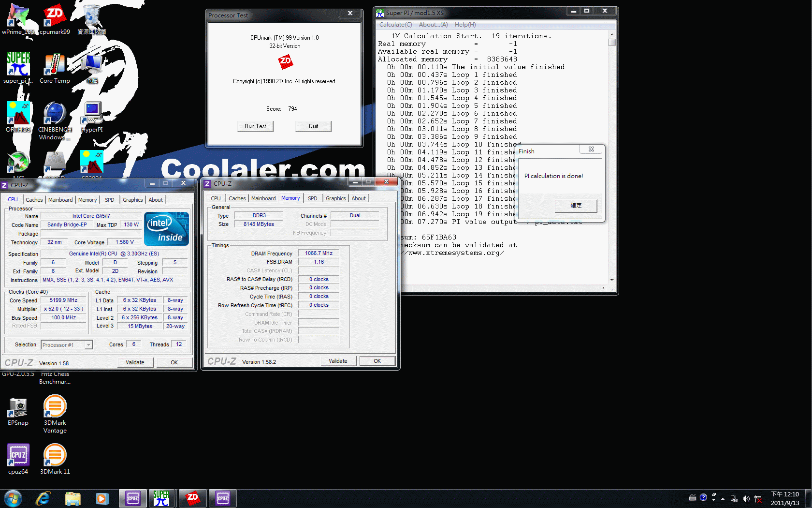
Task: Switch to Caches tab in CPU-Z 1.58 window
Action: point(34,200)
